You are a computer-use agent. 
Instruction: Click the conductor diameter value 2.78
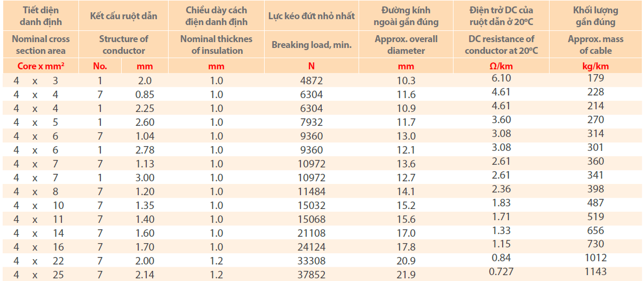pos(145,150)
